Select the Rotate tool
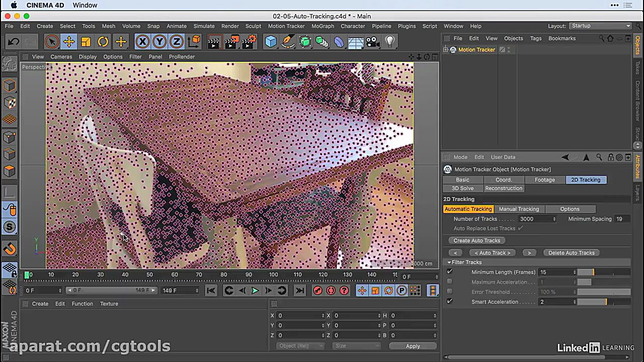Image resolution: width=644 pixels, height=362 pixels. (103, 42)
